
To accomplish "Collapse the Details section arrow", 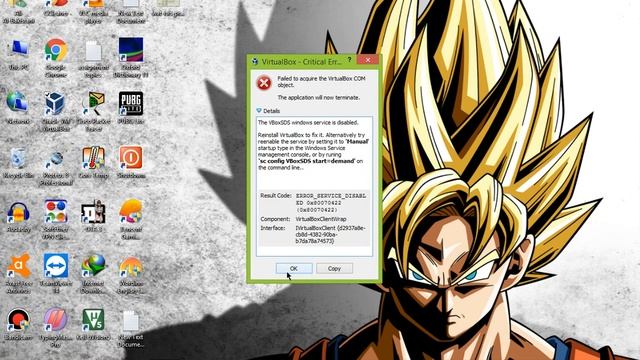I will pyautogui.click(x=259, y=111).
